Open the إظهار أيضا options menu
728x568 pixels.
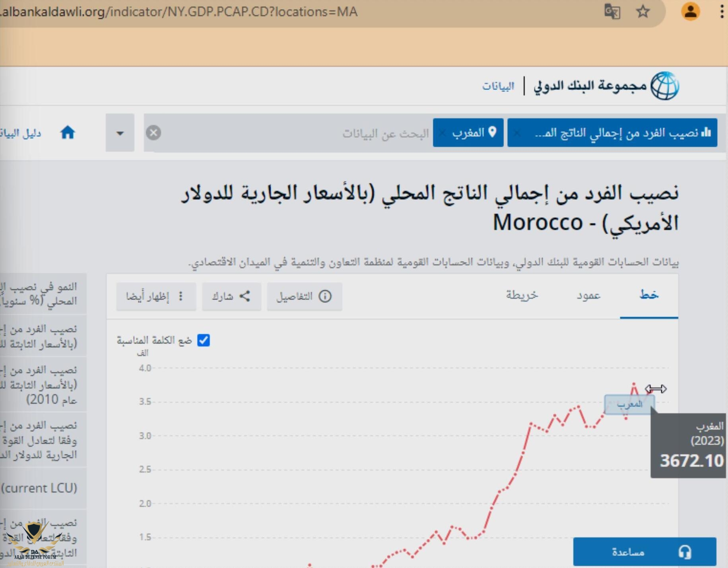click(156, 296)
